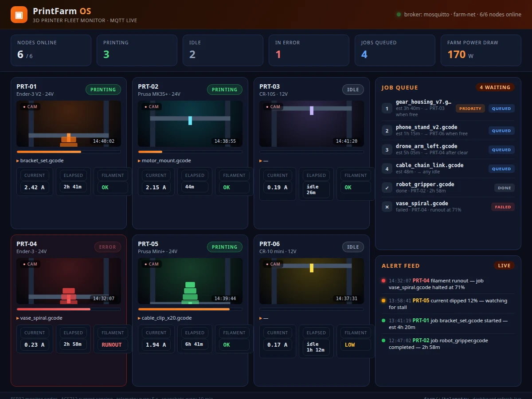Click the X icon beside vase_spiral.gcode
532x399 pixels.
click(387, 207)
